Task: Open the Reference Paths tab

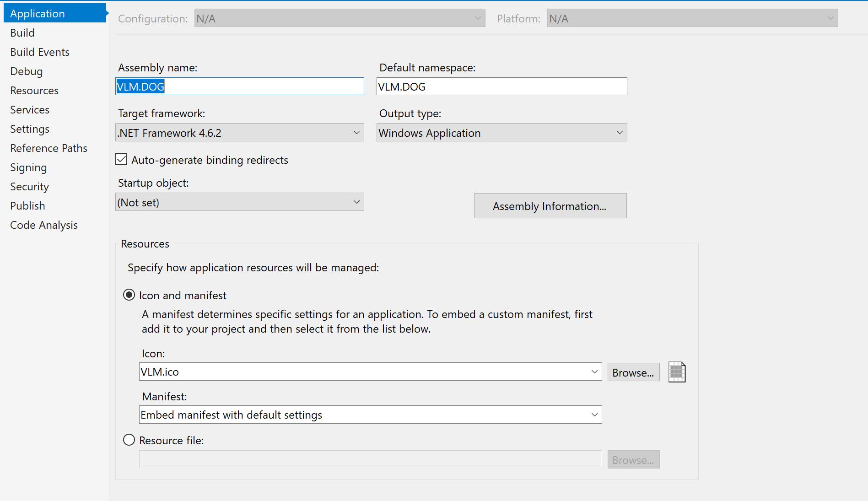Action: 49,148
